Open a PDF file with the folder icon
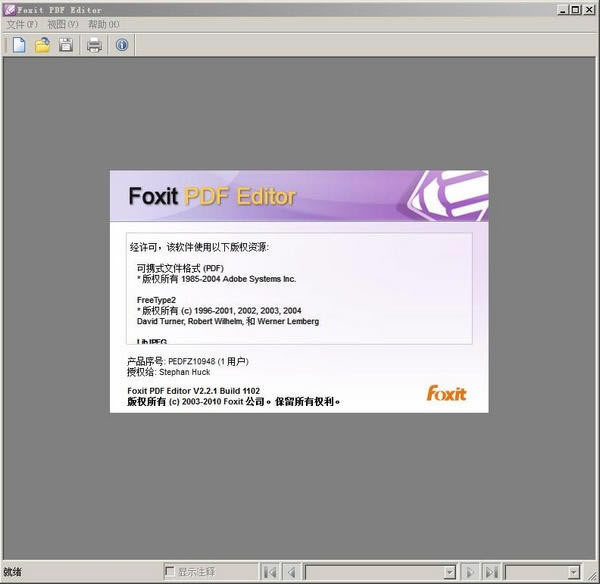 tap(42, 45)
